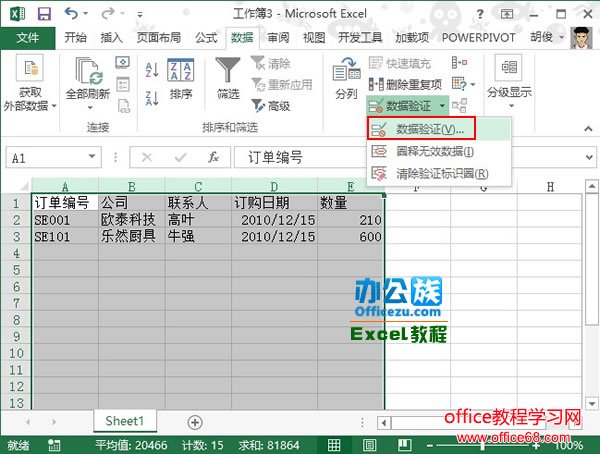This screenshot has height=454, width=600.
Task: Open Connections icon in ribbon
Action: pyautogui.click(x=123, y=62)
